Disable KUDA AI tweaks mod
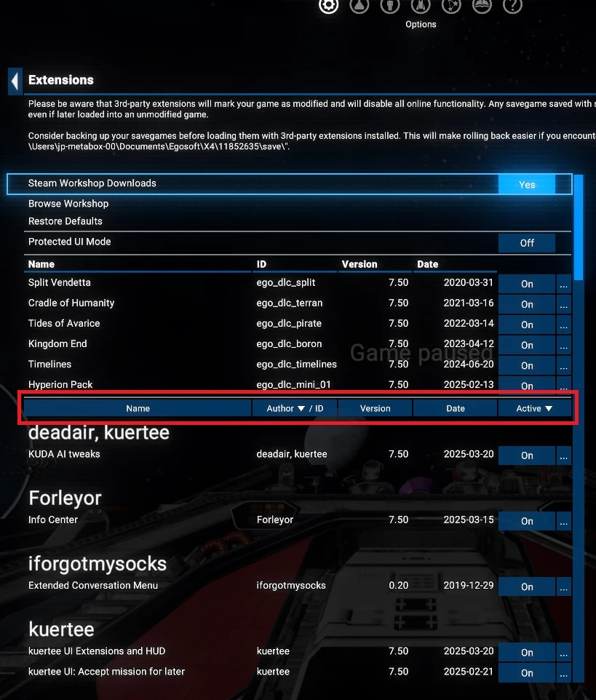 (x=527, y=456)
